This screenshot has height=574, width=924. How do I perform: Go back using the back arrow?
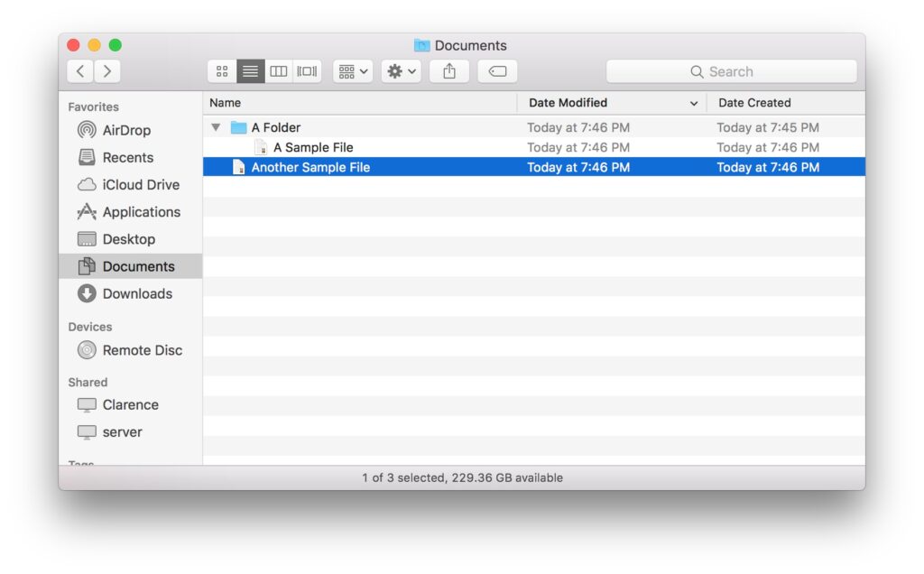79,70
